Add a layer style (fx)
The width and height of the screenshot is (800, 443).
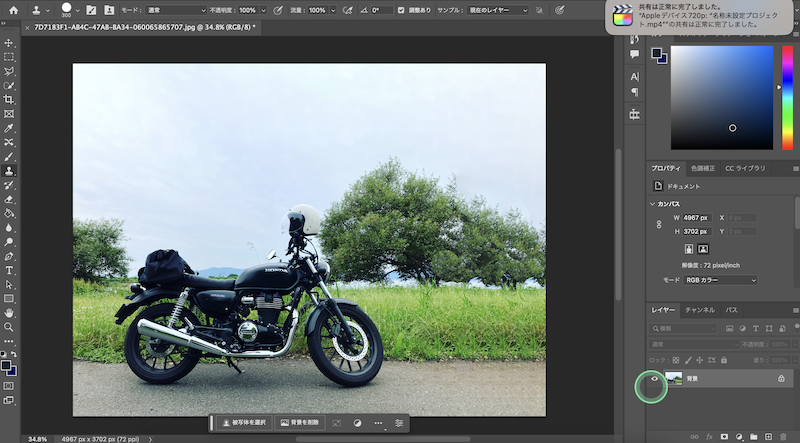click(x=709, y=437)
